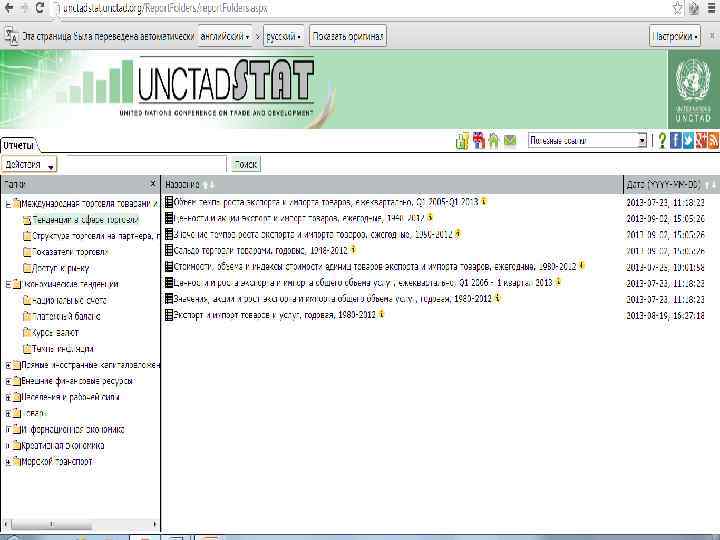Select the Структура торговли на партнера folder
This screenshot has width=720, height=540.
pyautogui.click(x=96, y=236)
